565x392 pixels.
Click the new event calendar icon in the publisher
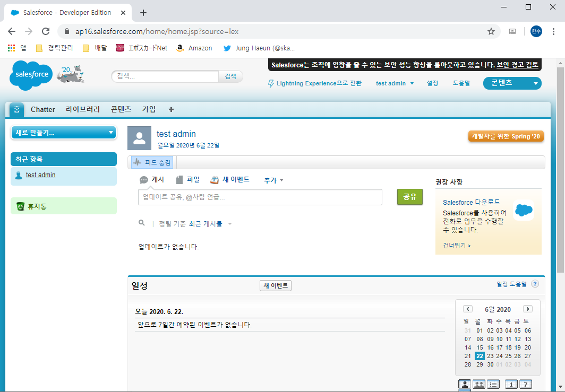215,180
